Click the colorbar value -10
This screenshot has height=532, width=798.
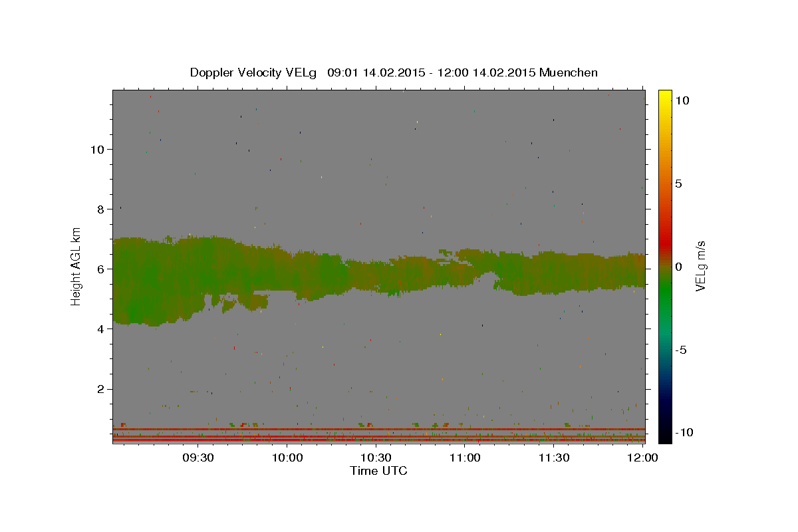pos(684,433)
